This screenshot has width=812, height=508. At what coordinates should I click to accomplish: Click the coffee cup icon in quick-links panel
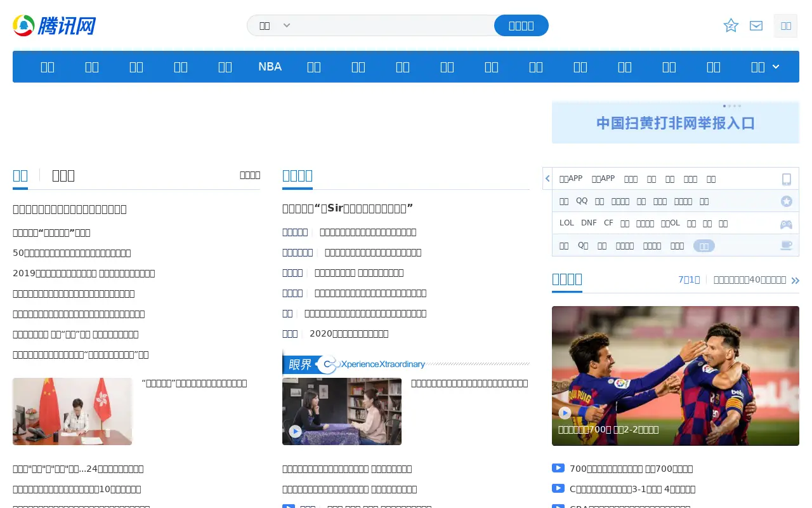click(x=787, y=246)
